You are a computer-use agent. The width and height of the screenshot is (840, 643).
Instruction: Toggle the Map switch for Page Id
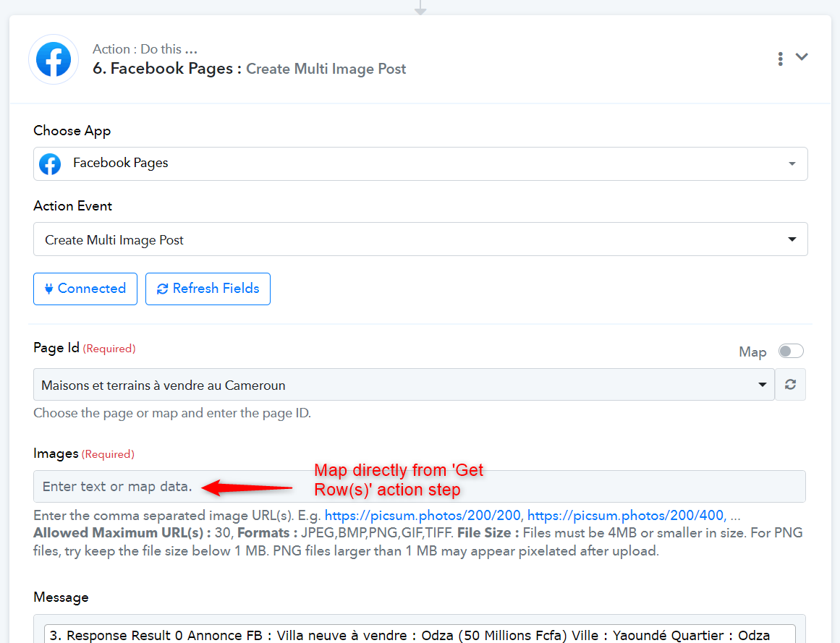coord(791,352)
